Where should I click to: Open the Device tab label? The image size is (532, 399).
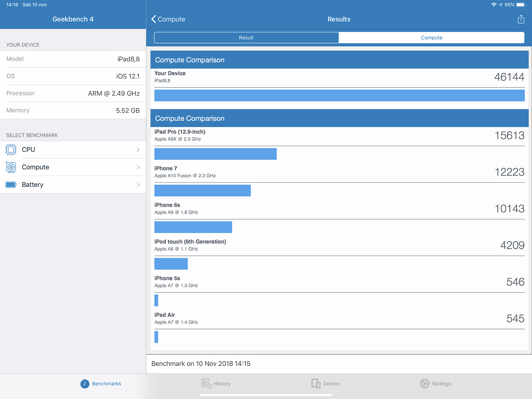tap(331, 384)
